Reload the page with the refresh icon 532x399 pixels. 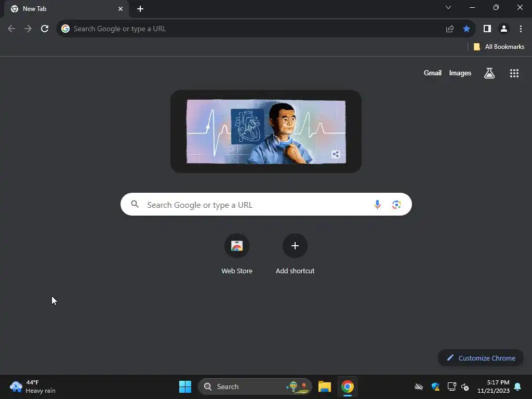(45, 29)
